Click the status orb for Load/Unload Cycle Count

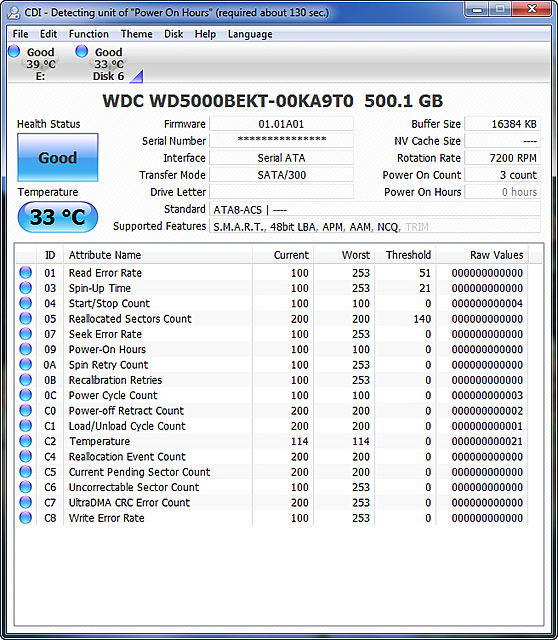[25, 426]
